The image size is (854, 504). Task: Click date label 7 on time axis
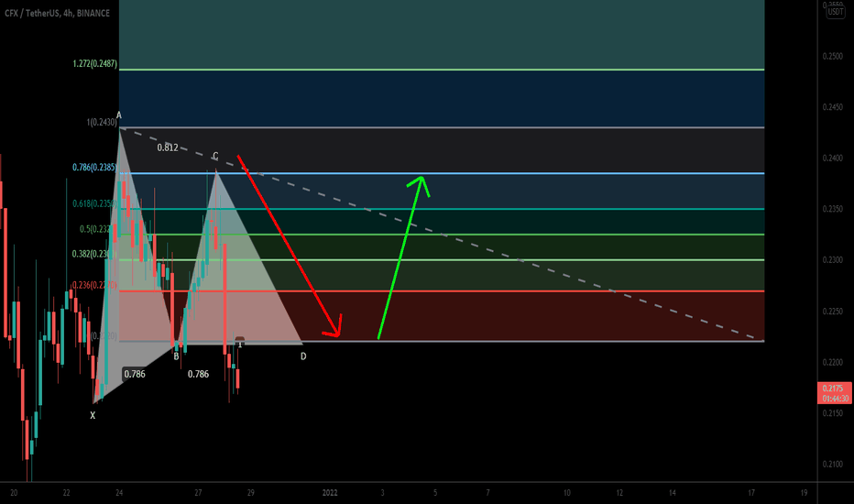click(488, 493)
